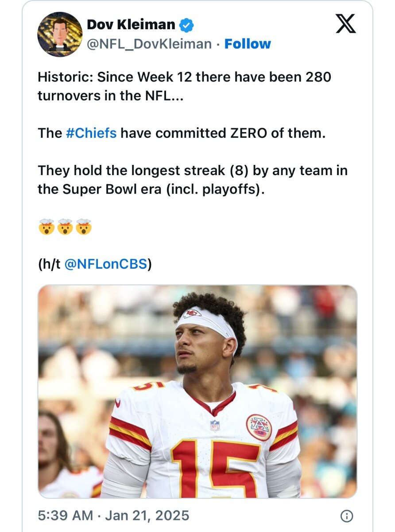Open Dov Kleiman's profile avatar

click(x=60, y=35)
